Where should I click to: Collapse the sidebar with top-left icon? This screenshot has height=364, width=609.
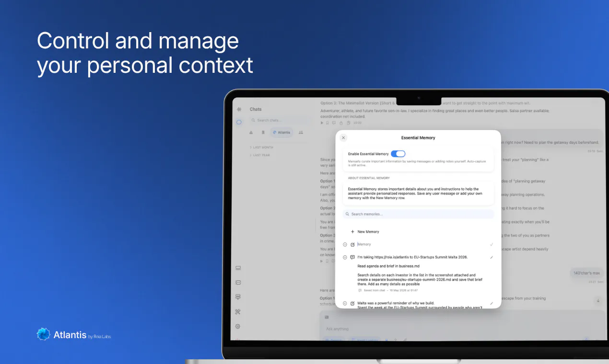(238, 109)
